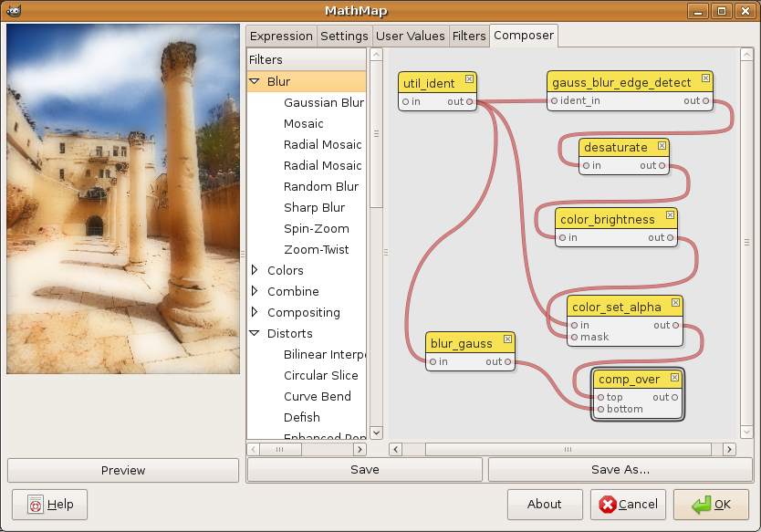
Task: Click the filter list scroll-down arrow
Action: pos(376,433)
